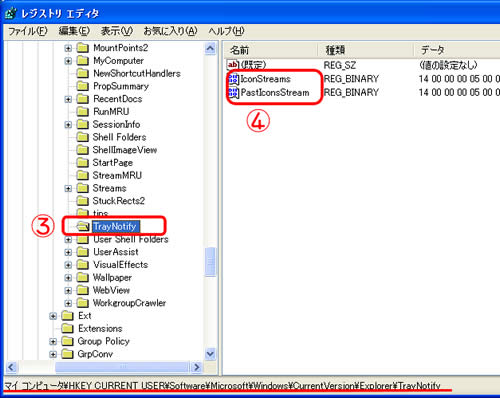Expand the MountPoints2 key
Image resolution: width=500 pixels, height=398 pixels.
68,48
